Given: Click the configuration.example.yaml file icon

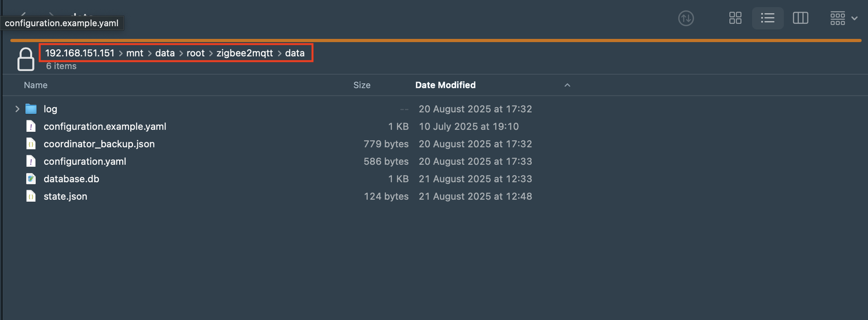Looking at the screenshot, I should tap(31, 126).
